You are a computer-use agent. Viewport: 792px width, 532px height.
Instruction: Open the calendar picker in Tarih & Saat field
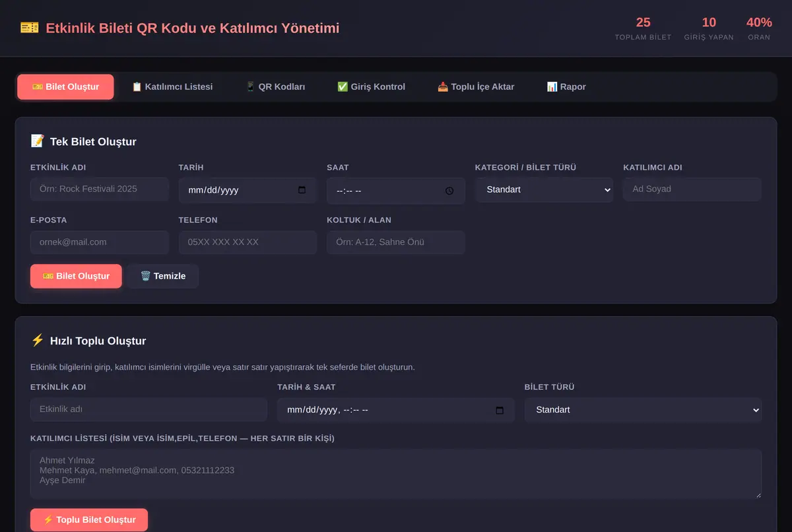coord(500,410)
